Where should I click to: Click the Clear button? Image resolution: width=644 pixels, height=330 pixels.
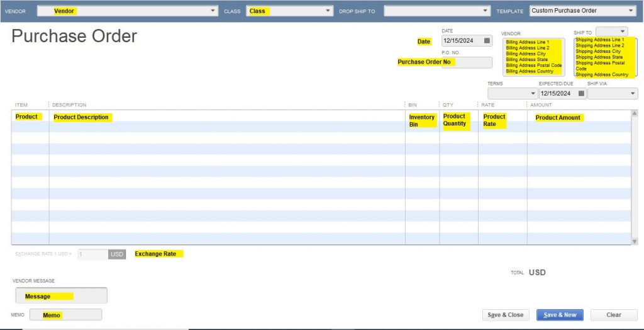[x=614, y=315]
